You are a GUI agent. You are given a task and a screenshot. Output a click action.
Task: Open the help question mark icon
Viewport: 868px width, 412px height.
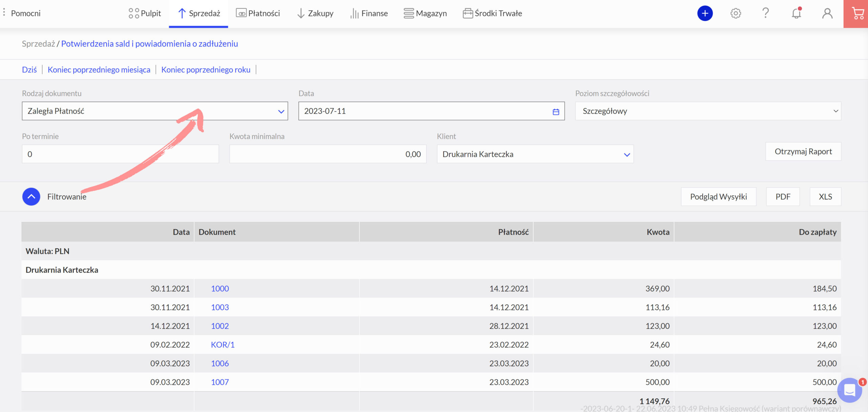click(766, 13)
